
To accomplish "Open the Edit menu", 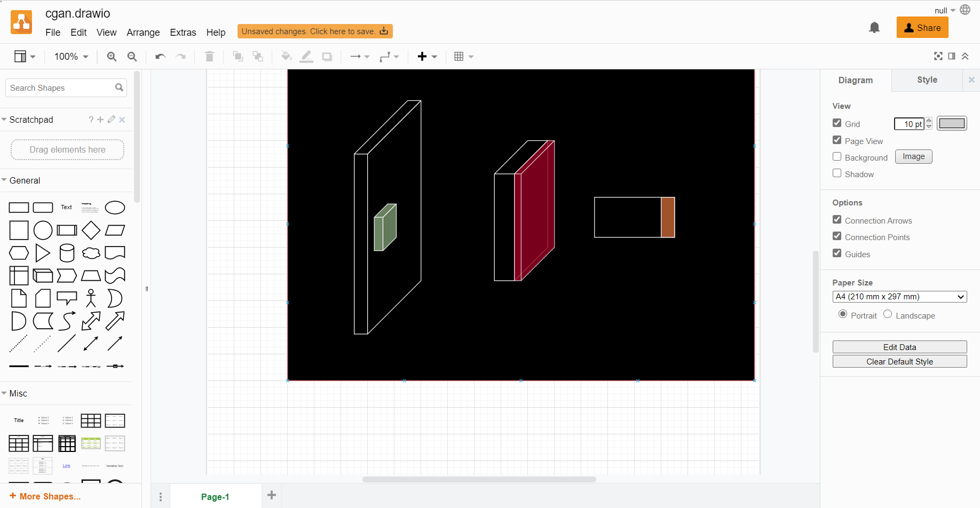I will point(78,32).
